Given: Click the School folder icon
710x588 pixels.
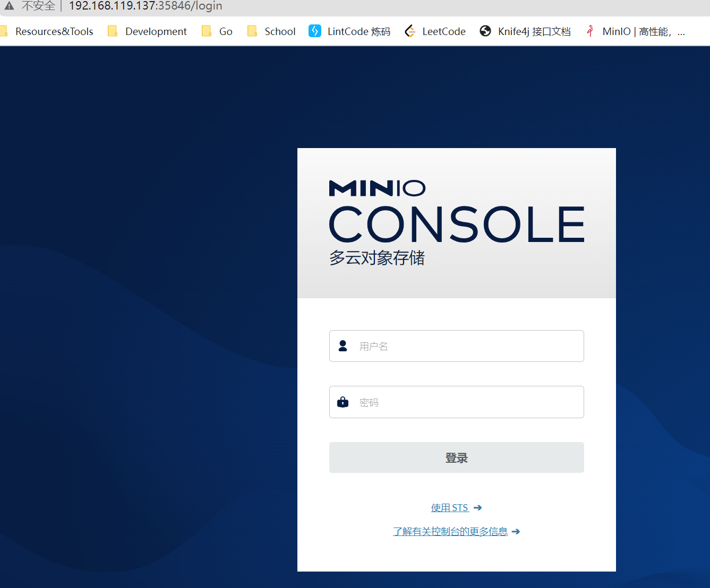Looking at the screenshot, I should pos(252,31).
